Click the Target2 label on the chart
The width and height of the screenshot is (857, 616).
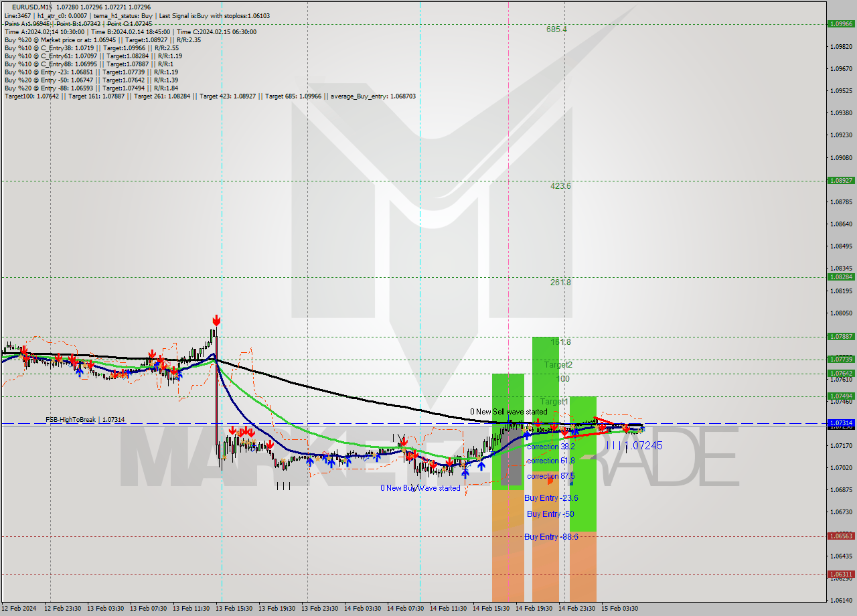558,365
